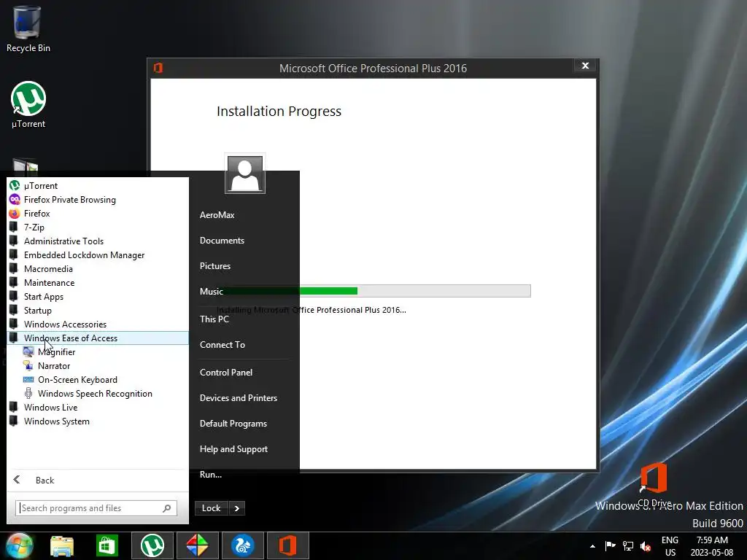Expand the Administrative Tools folder
The height and width of the screenshot is (560, 747).
coord(98,241)
